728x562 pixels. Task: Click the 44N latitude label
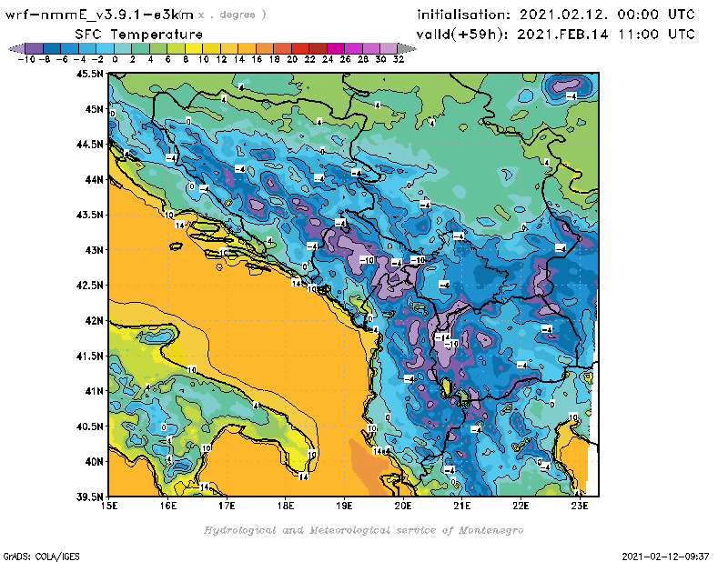click(x=94, y=179)
